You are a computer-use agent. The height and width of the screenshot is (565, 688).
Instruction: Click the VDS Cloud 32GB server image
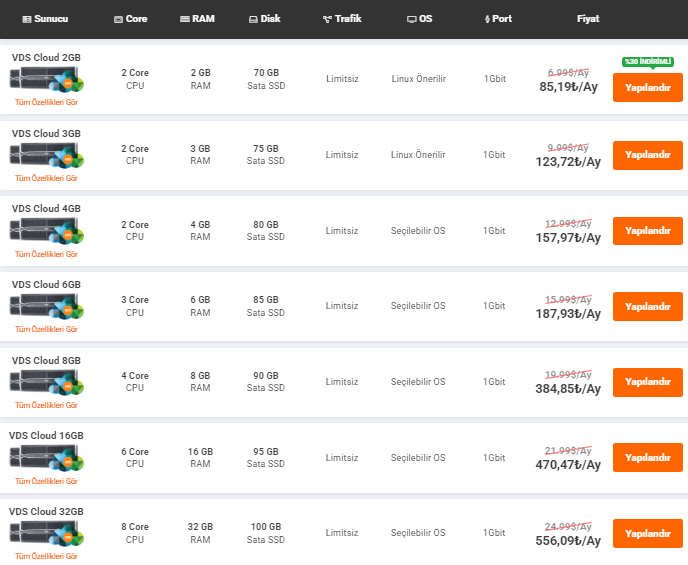click(x=46, y=533)
